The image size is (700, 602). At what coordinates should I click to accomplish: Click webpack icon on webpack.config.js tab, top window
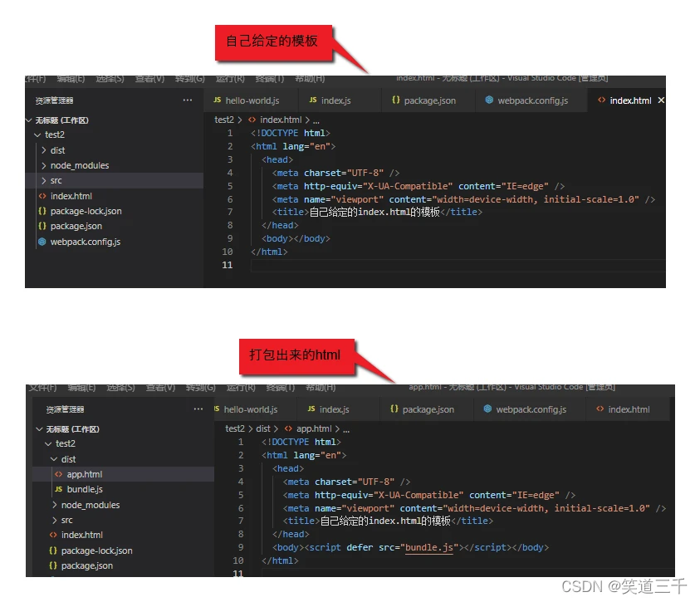pos(489,100)
